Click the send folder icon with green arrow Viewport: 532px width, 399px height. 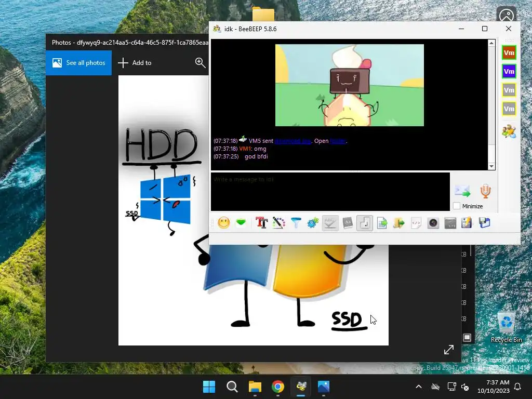(399, 223)
